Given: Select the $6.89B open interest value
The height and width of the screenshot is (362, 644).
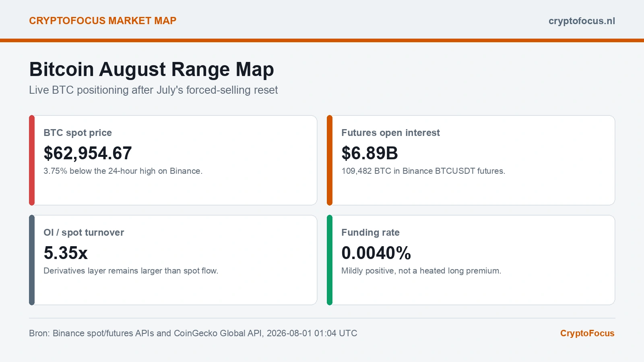Looking at the screenshot, I should pyautogui.click(x=370, y=153).
